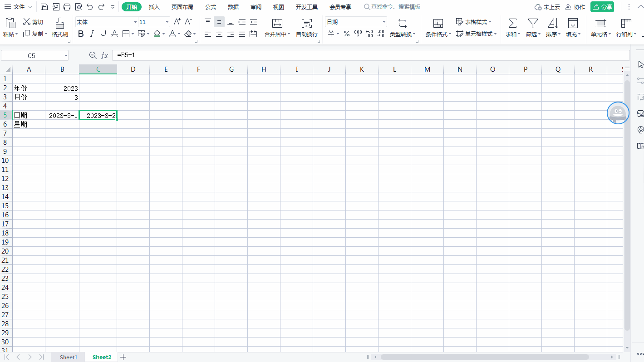Switch to the 数据 ribbon tab
The image size is (644, 362).
pos(233,7)
